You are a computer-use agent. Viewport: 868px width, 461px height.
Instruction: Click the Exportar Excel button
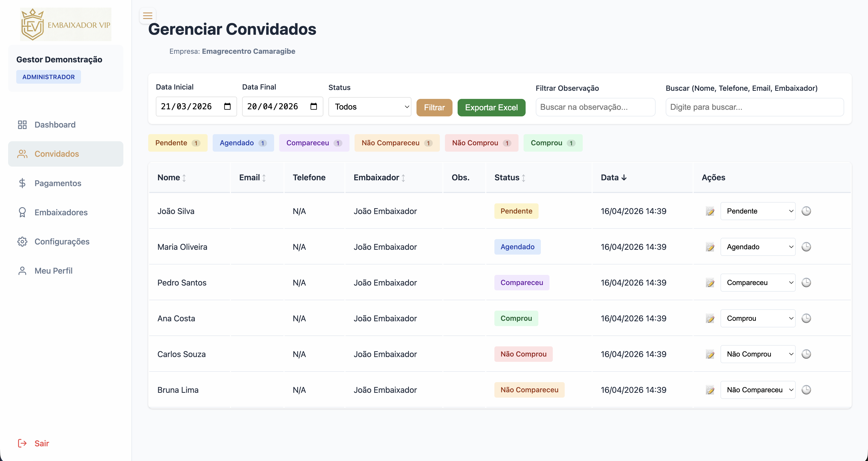(491, 108)
